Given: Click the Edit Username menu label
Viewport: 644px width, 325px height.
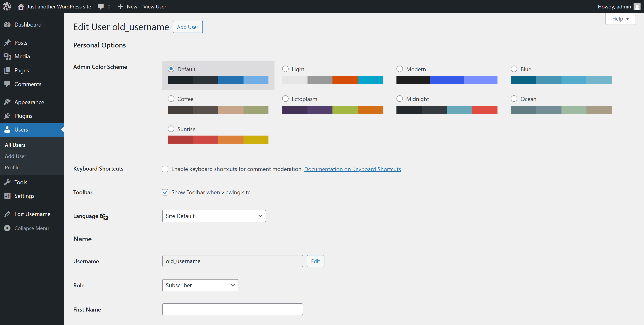Looking at the screenshot, I should click(32, 214).
